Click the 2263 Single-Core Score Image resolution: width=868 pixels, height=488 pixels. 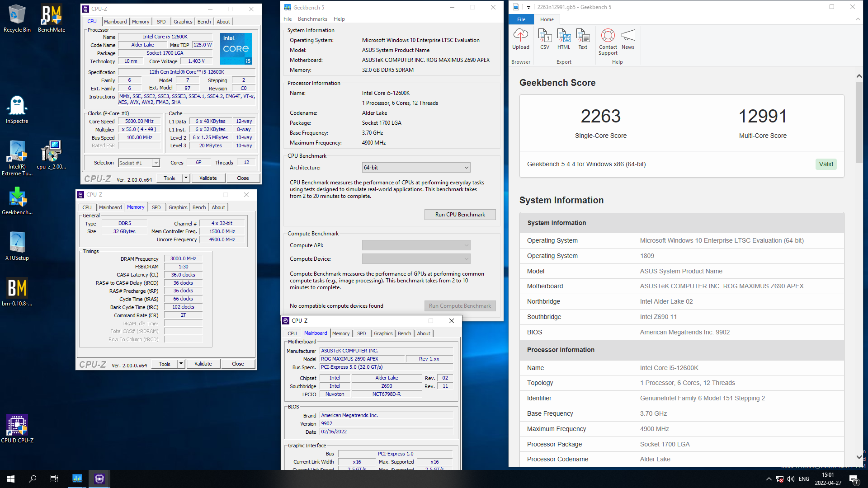click(601, 116)
